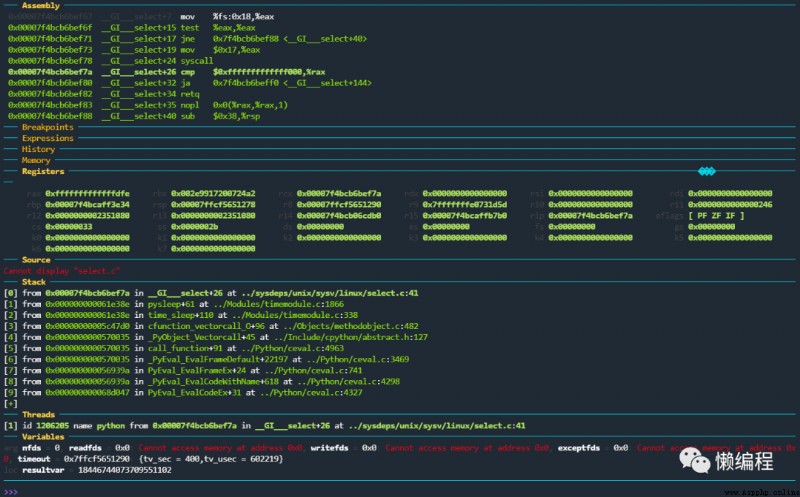Click register value 0x00007ffcf5651278

pyautogui.click(x=213, y=205)
